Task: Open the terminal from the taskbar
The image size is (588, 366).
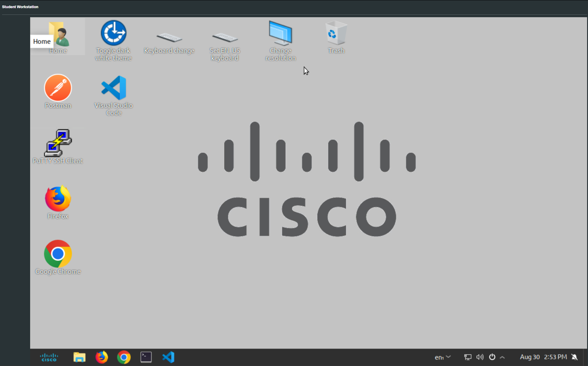Action: point(146,357)
